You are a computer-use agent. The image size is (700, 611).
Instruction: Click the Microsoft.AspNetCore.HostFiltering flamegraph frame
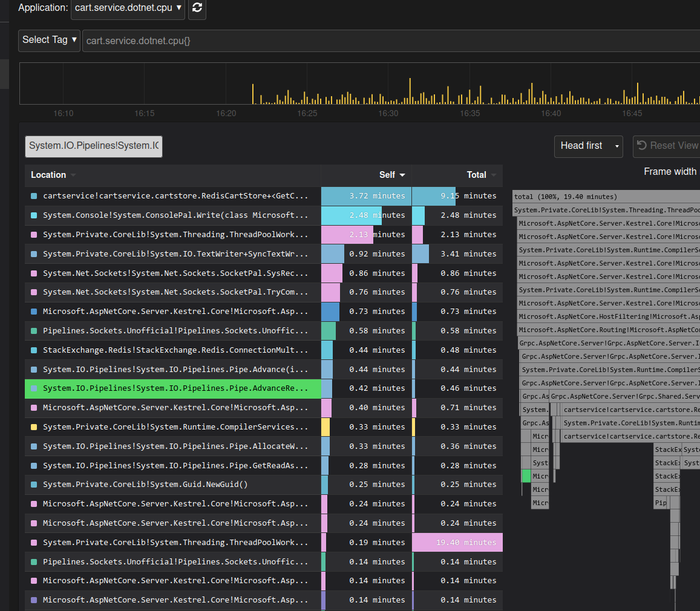tap(609, 316)
